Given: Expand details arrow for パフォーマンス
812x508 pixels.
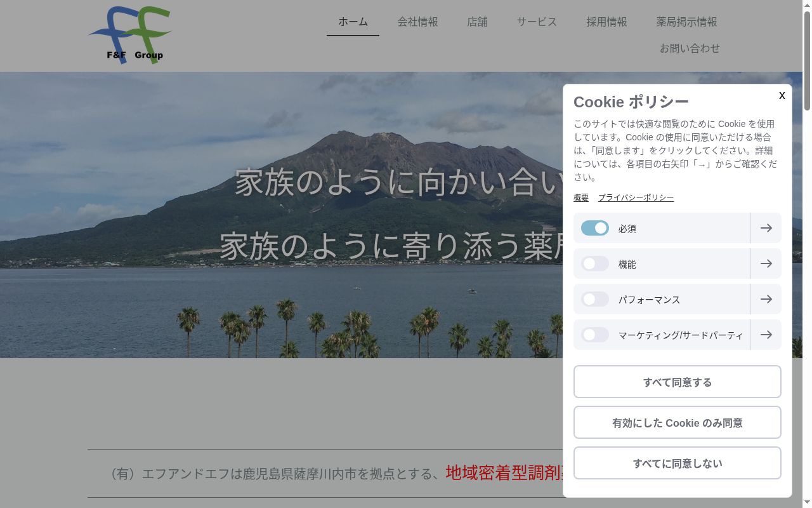Looking at the screenshot, I should 766,299.
